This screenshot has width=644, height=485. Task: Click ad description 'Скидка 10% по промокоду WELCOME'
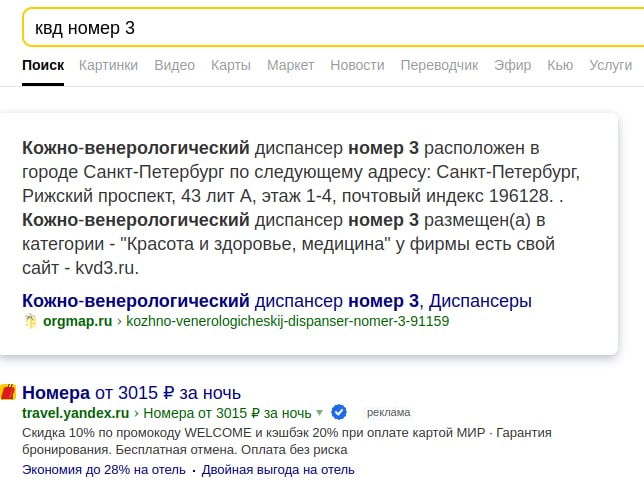point(287,441)
